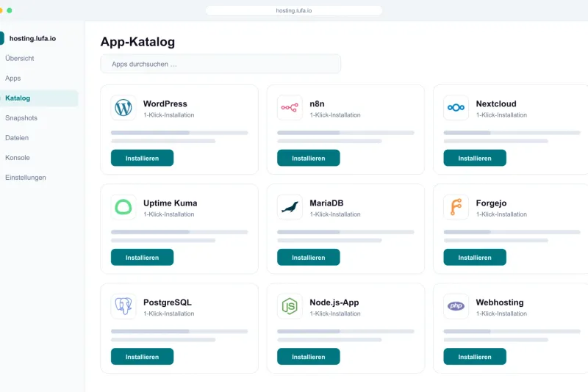Install Forgejo

pos(475,257)
